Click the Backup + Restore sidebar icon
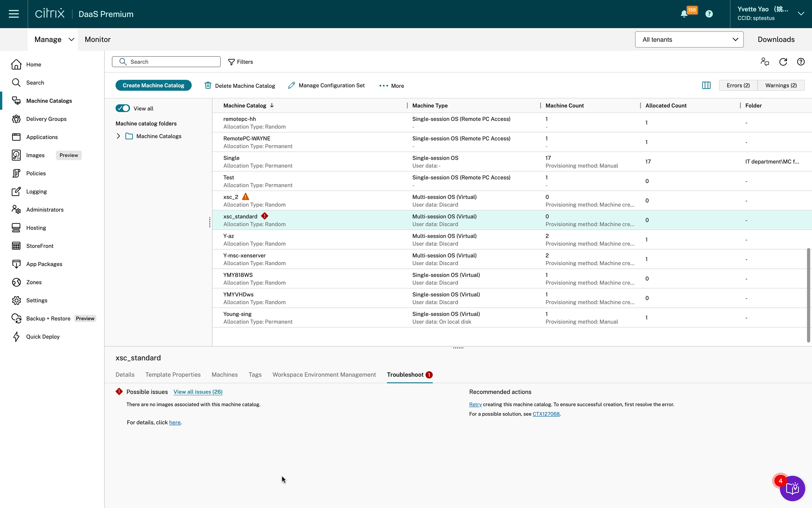The height and width of the screenshot is (508, 812). coord(16,318)
